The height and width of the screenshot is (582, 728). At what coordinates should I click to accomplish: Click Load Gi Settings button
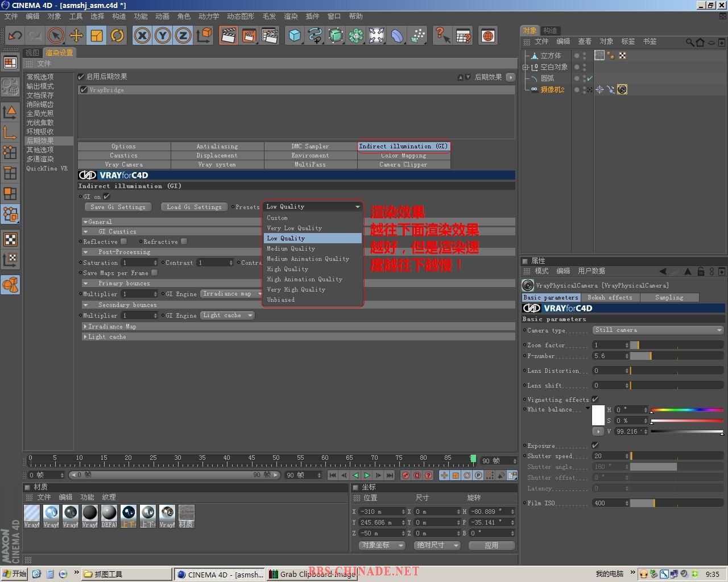tap(195, 207)
